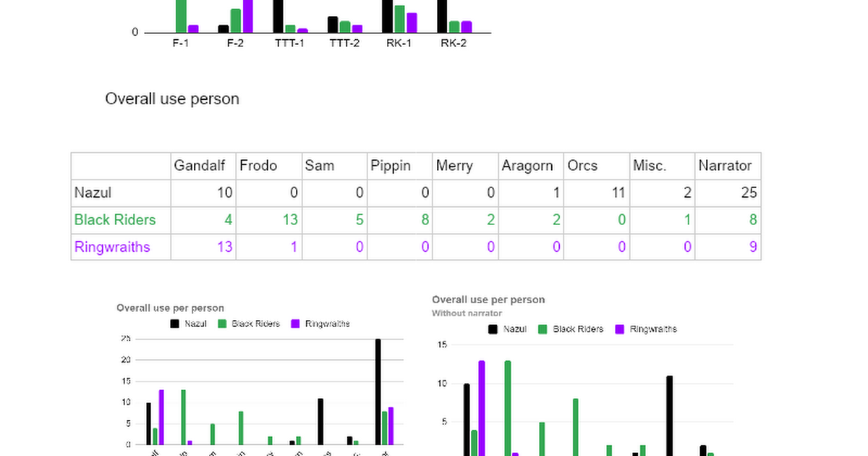
Task: Click the TTT-2 axis label in top chart
Action: [x=344, y=43]
